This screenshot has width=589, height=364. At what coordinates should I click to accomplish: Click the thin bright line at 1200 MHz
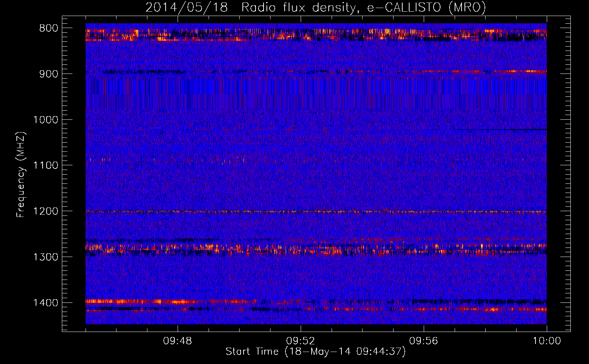[x=316, y=211]
